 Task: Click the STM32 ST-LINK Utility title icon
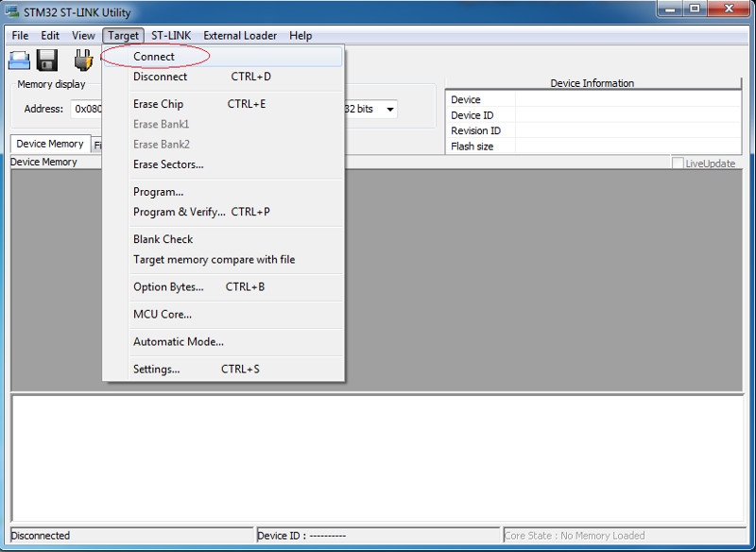click(x=12, y=11)
